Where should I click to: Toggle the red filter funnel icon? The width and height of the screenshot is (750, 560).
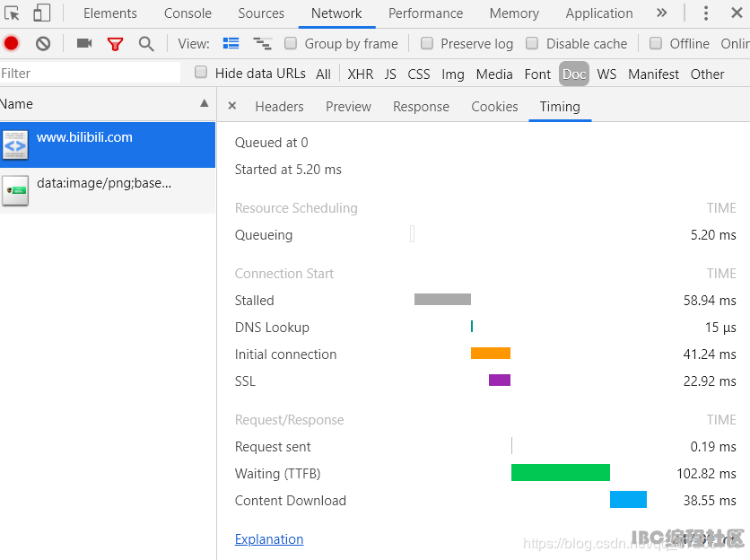(x=115, y=44)
